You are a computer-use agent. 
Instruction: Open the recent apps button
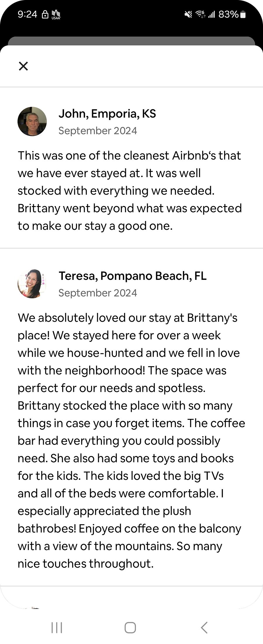(57, 627)
